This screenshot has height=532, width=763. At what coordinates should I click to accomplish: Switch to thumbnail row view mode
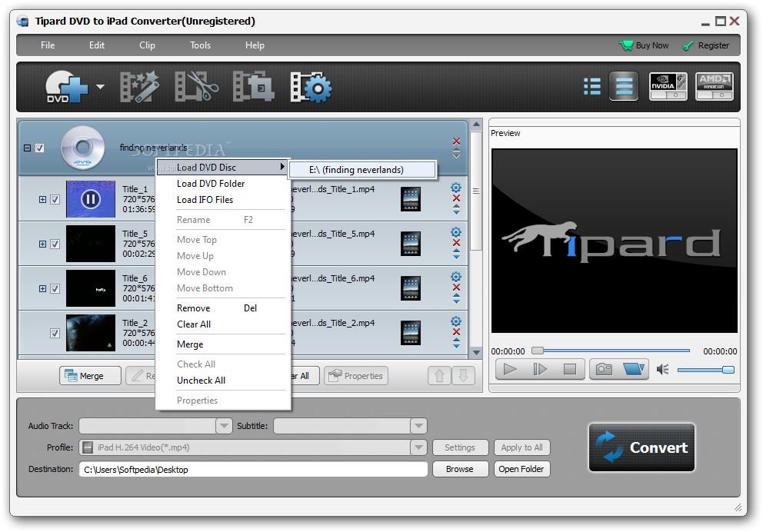(x=624, y=87)
